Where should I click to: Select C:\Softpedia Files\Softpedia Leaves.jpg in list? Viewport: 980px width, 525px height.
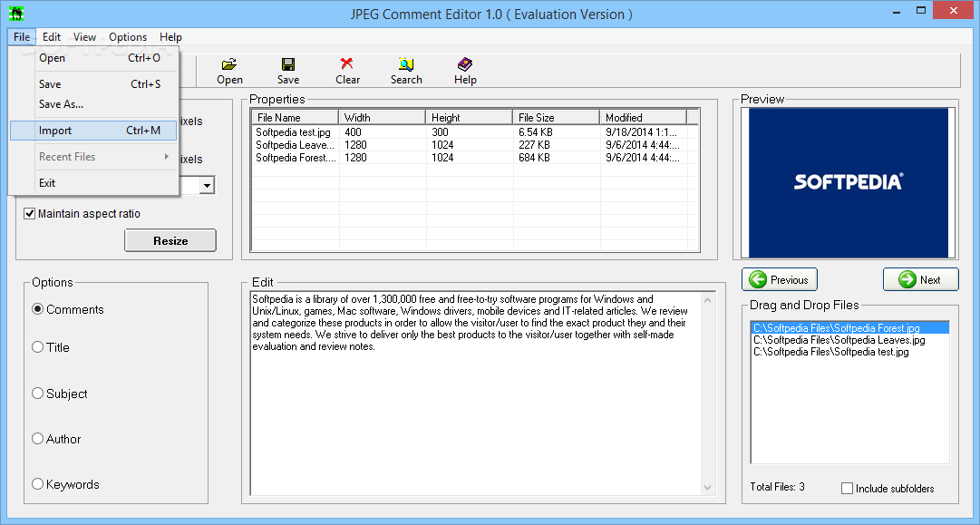pyautogui.click(x=849, y=340)
